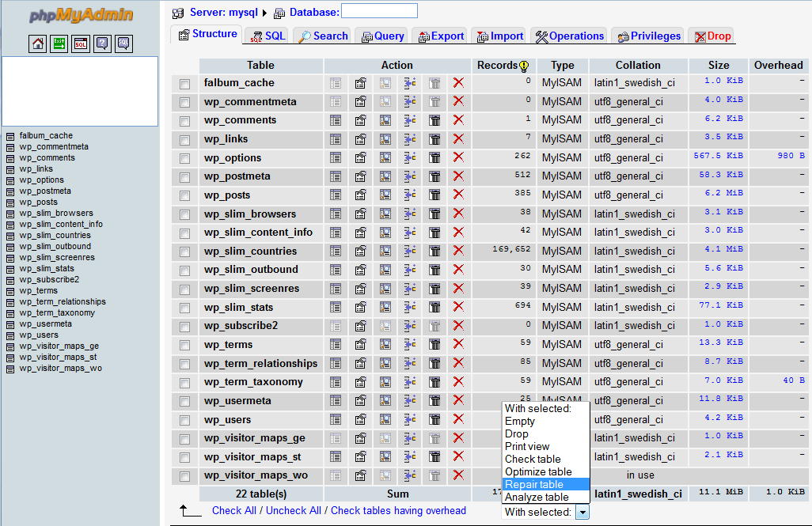
Task: Browse the wp_posts table via its icon
Action: (336, 195)
